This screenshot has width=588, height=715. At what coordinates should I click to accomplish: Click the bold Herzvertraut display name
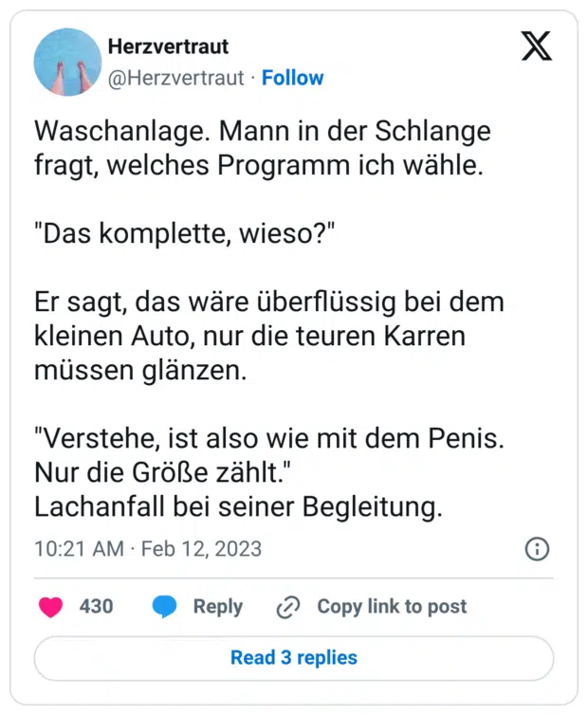[x=168, y=46]
